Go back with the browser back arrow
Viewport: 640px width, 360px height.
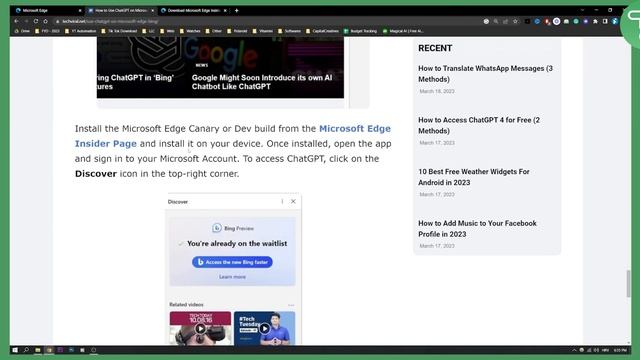coord(16,21)
